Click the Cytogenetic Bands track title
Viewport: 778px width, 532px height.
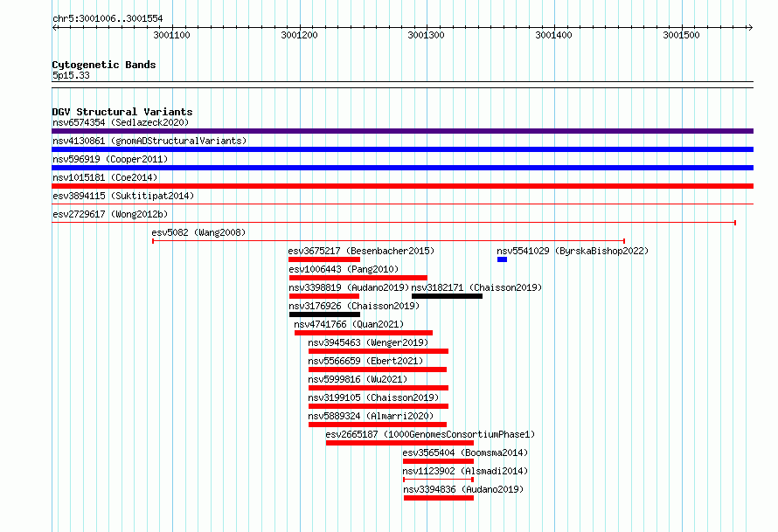point(104,65)
